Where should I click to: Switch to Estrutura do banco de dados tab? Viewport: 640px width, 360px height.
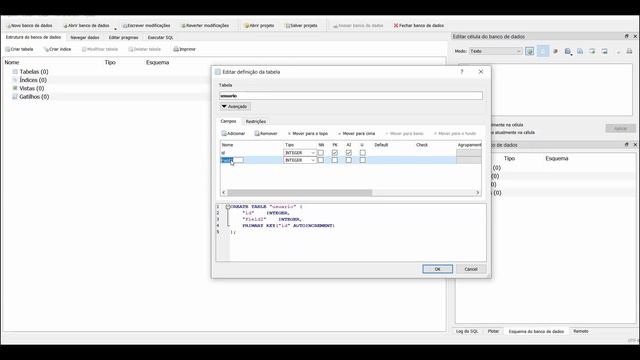tap(33, 37)
